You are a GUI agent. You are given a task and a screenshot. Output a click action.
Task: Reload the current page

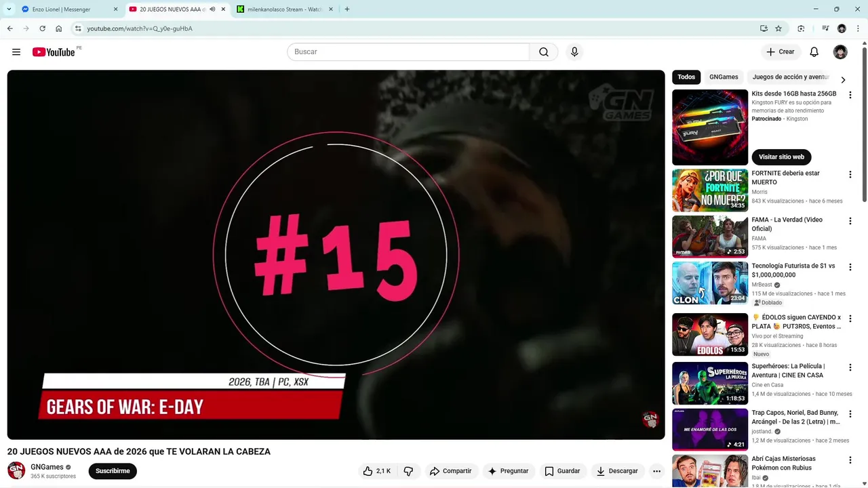pos(42,28)
